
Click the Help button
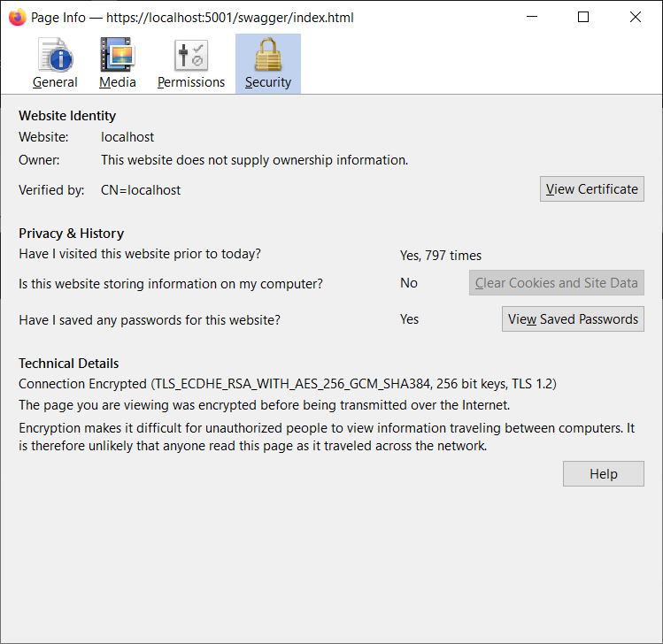click(604, 473)
